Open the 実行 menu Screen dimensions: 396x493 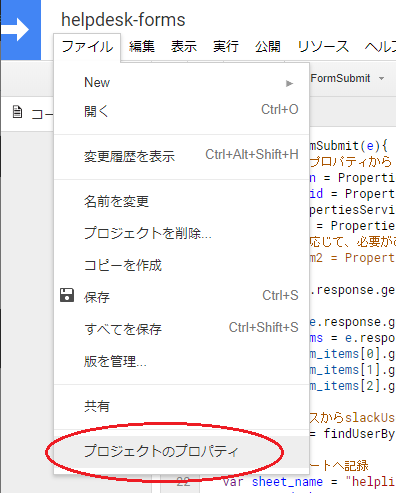coord(226,47)
